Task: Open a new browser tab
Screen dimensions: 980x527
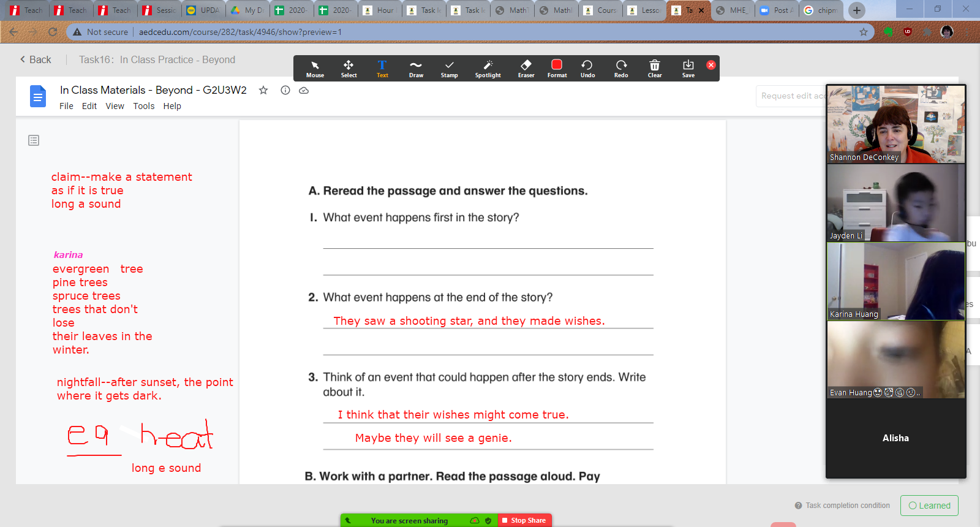Action: 857,10
